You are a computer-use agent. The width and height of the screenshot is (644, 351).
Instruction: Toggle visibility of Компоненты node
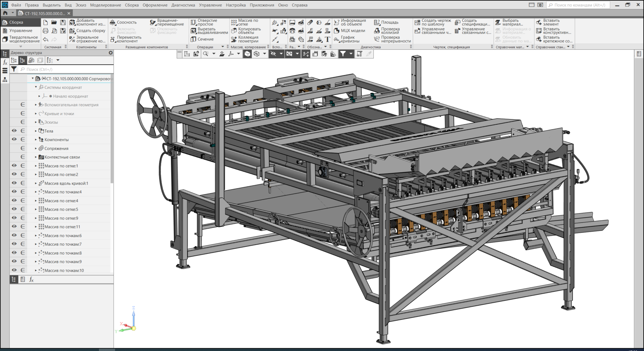(14, 139)
